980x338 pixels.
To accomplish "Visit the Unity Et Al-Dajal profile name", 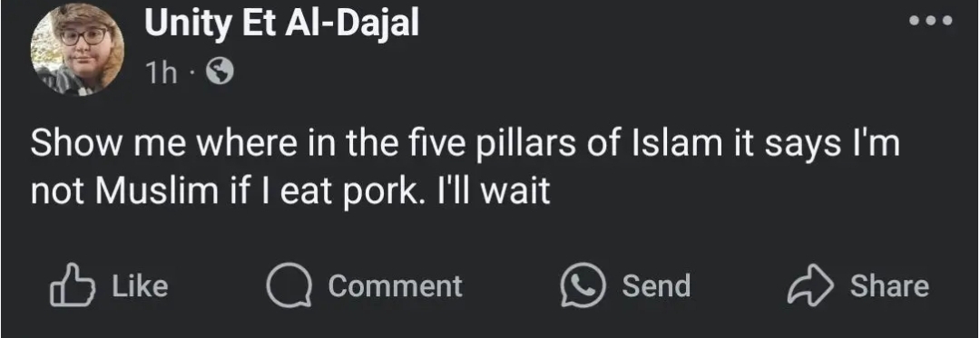I will pyautogui.click(x=281, y=25).
